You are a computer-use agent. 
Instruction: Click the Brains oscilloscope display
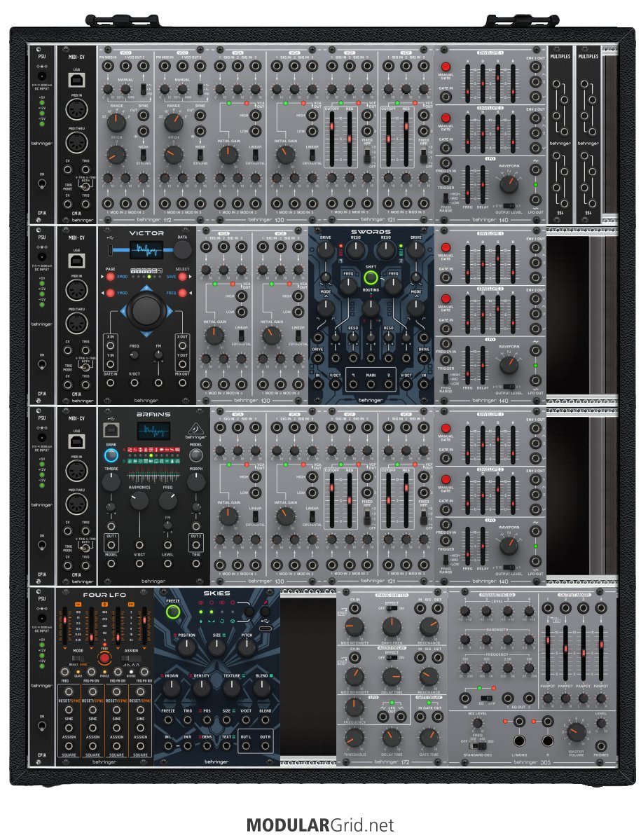coord(153,432)
